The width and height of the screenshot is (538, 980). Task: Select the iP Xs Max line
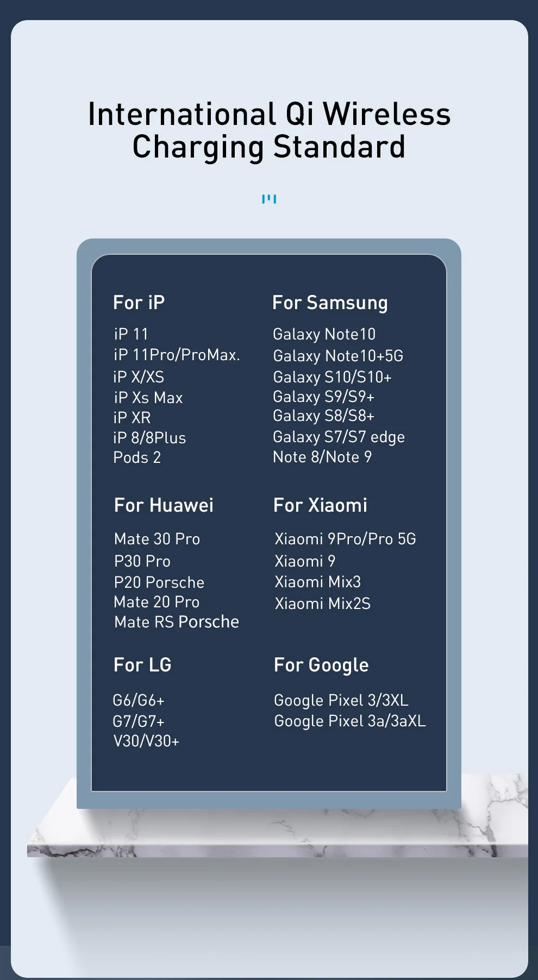(x=148, y=398)
